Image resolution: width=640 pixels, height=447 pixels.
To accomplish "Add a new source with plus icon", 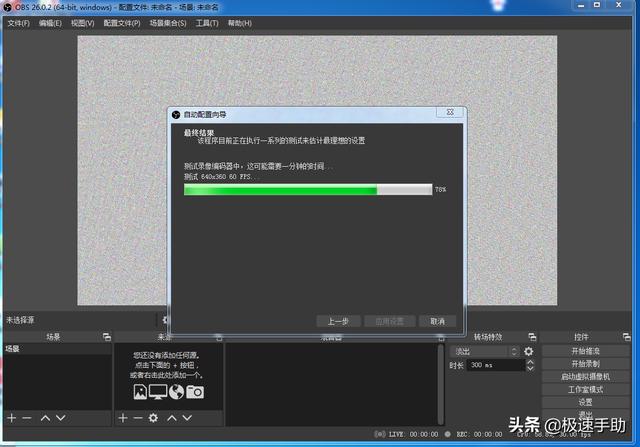I will point(122,417).
